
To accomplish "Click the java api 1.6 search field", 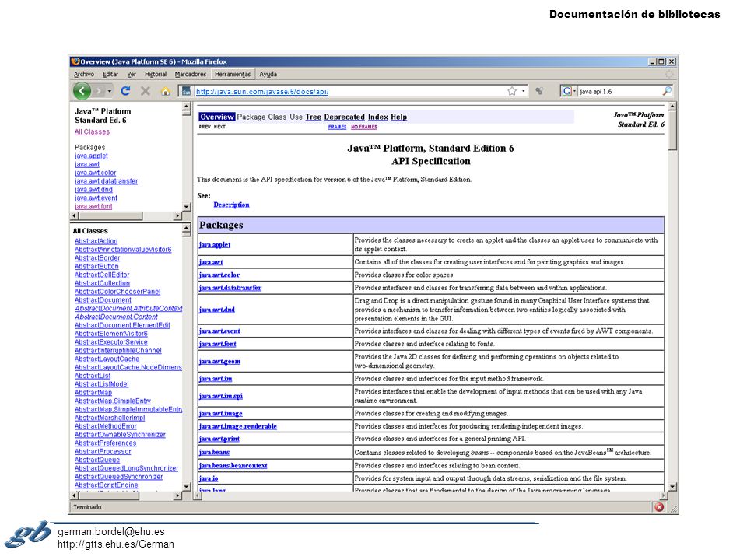I will click(x=619, y=92).
